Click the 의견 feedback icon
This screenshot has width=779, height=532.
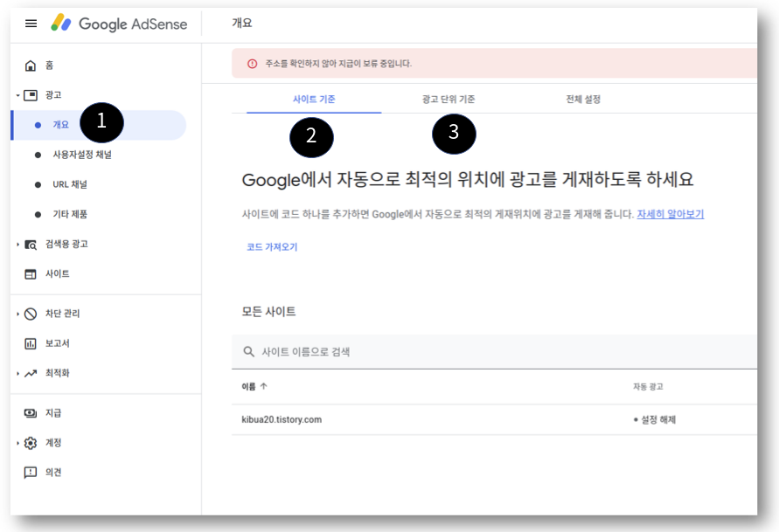[x=31, y=473]
